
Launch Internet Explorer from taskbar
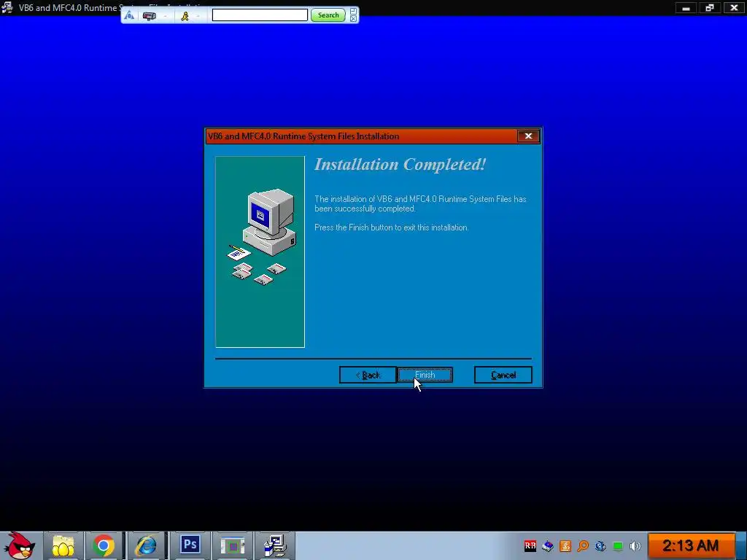point(145,545)
